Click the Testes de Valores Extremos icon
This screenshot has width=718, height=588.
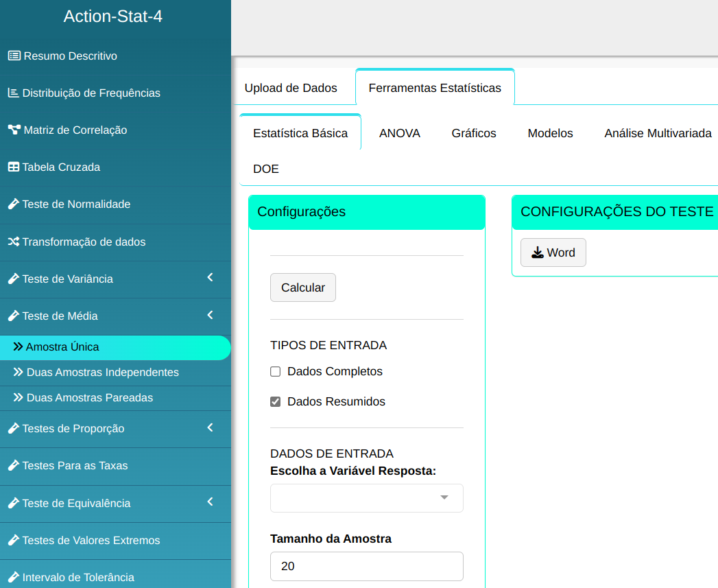[x=13, y=541]
